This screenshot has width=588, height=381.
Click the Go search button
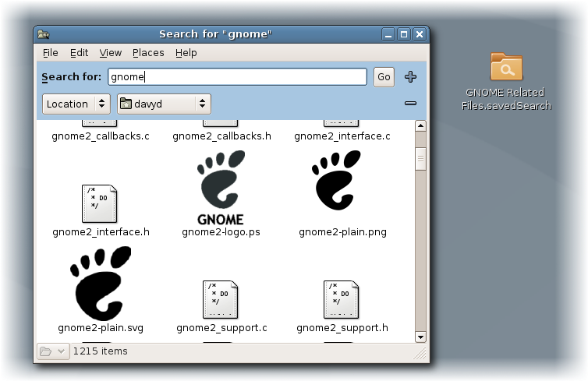pyautogui.click(x=384, y=77)
